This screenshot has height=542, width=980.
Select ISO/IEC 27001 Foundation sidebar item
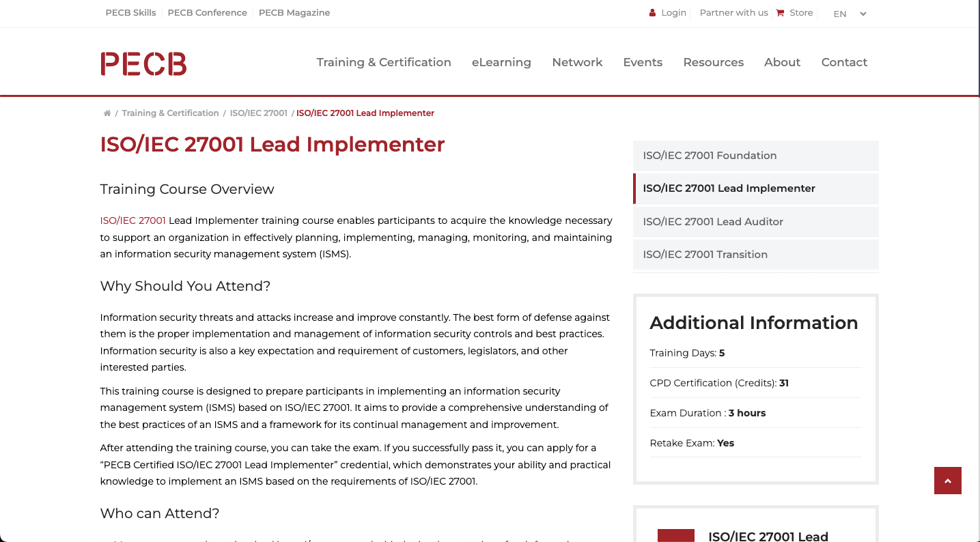click(755, 156)
